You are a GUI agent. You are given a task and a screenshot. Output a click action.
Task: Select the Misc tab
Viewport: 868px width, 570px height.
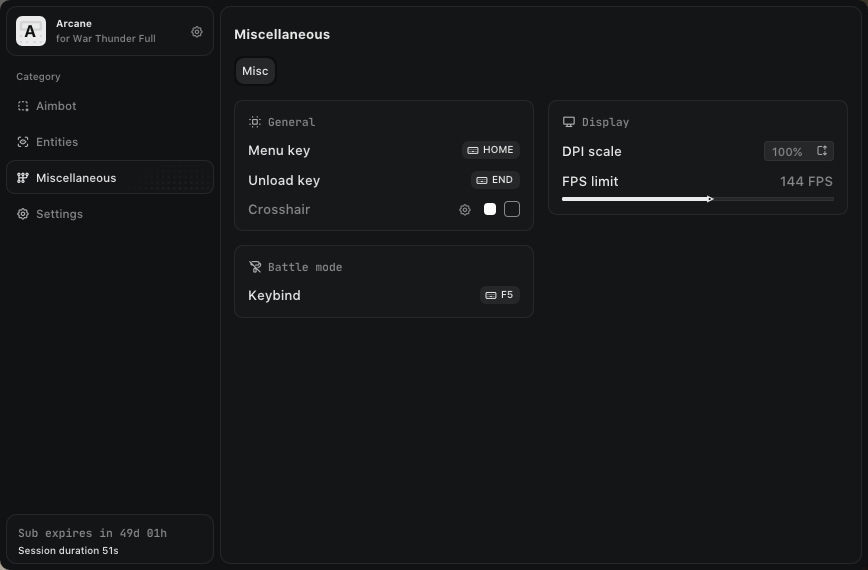pos(255,71)
